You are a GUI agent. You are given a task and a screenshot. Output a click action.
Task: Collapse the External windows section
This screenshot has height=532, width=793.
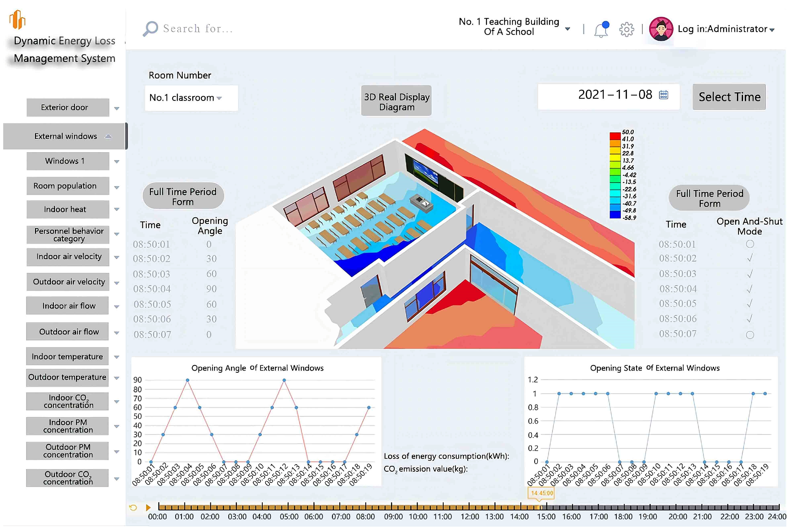108,136
